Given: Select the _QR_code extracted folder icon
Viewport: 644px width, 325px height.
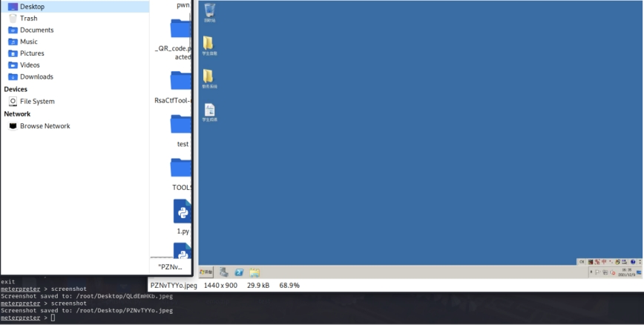Looking at the screenshot, I should (x=181, y=28).
